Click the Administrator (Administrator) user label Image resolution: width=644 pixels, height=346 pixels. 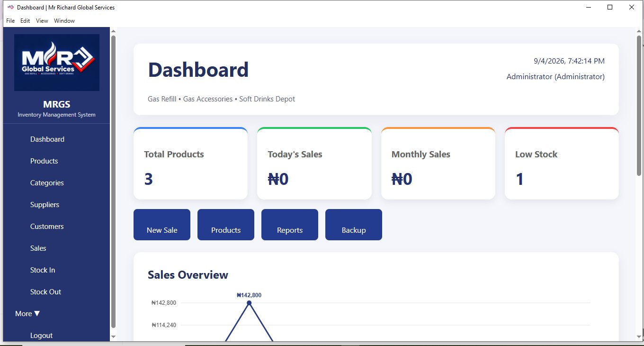(555, 77)
